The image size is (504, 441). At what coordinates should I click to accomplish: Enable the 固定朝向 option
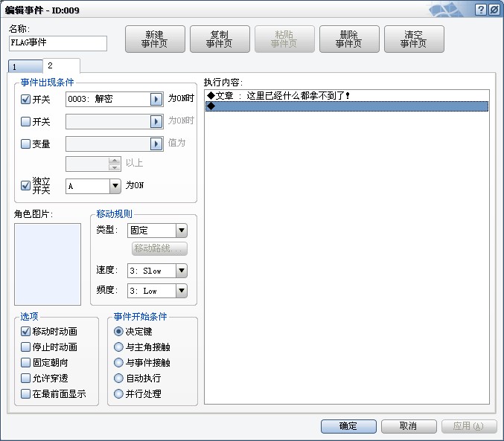coord(25,363)
